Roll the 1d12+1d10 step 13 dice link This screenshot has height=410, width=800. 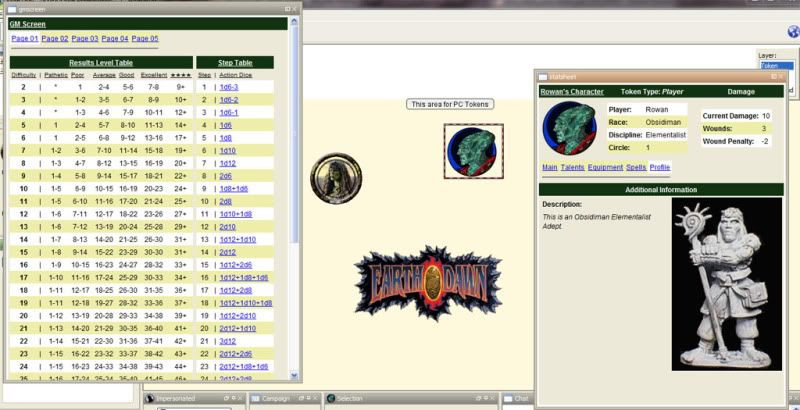tap(238, 240)
